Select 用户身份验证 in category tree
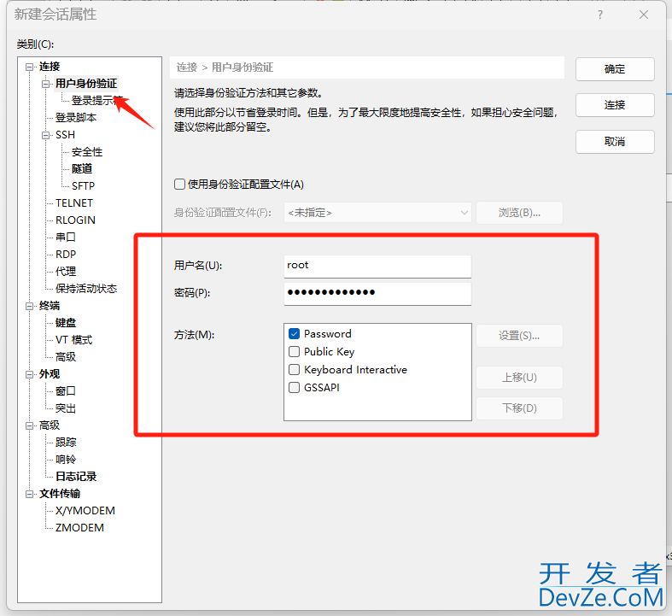 (86, 84)
